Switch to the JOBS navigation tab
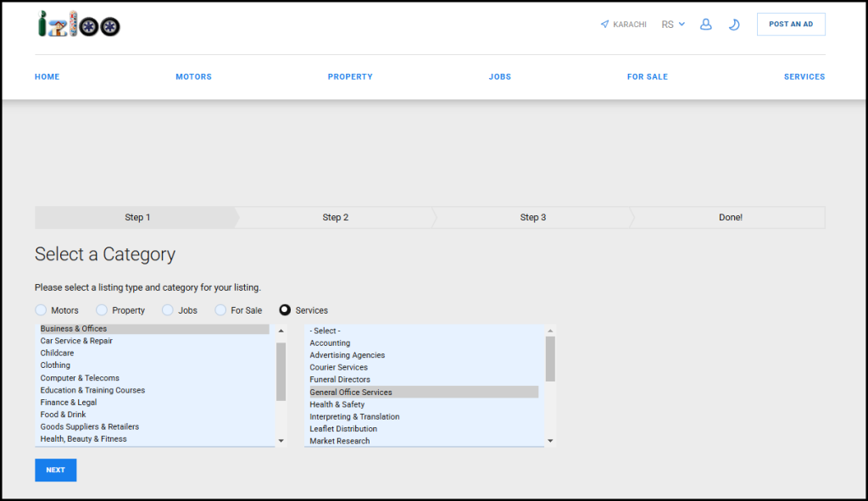868x501 pixels. pyautogui.click(x=500, y=76)
